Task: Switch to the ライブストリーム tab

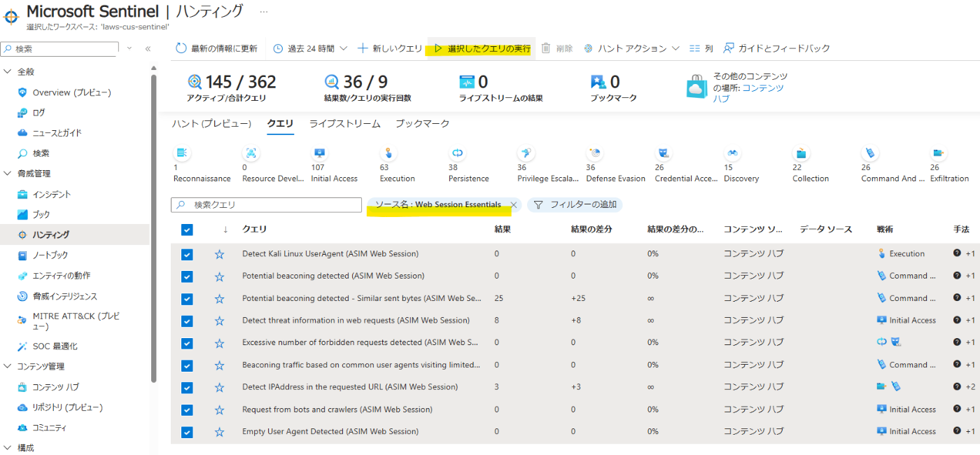Action: pyautogui.click(x=344, y=124)
